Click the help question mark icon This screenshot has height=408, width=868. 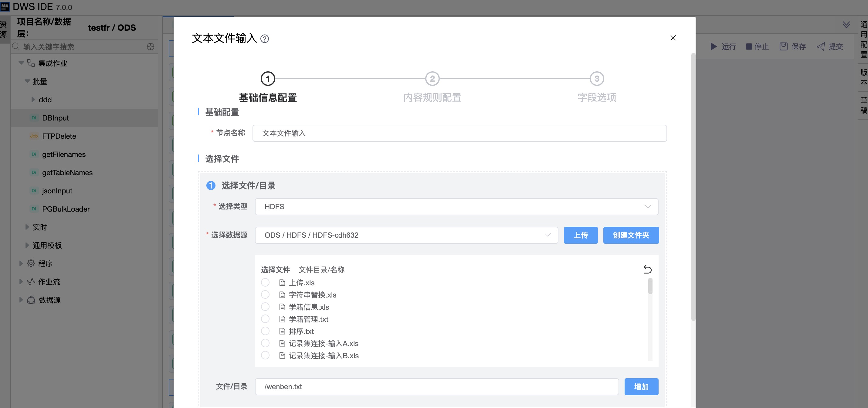click(265, 39)
